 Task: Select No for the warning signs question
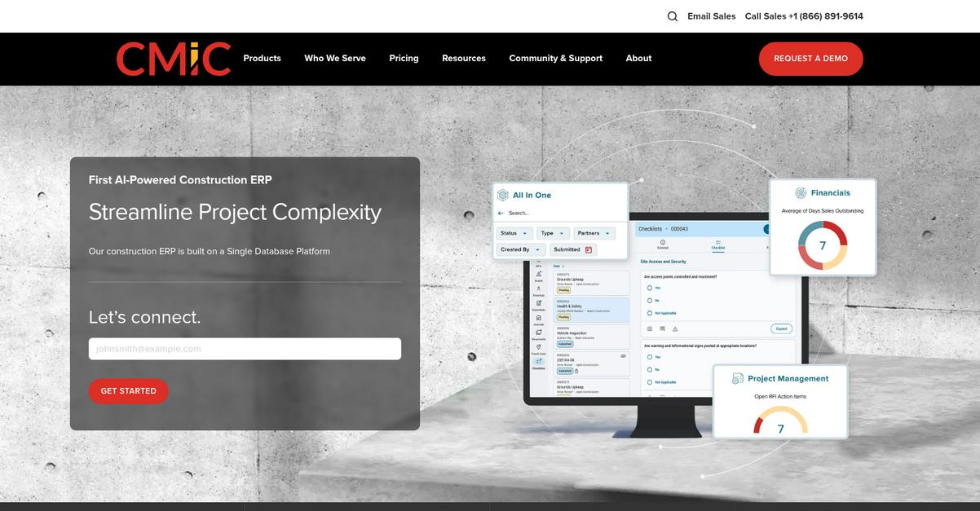tap(649, 369)
